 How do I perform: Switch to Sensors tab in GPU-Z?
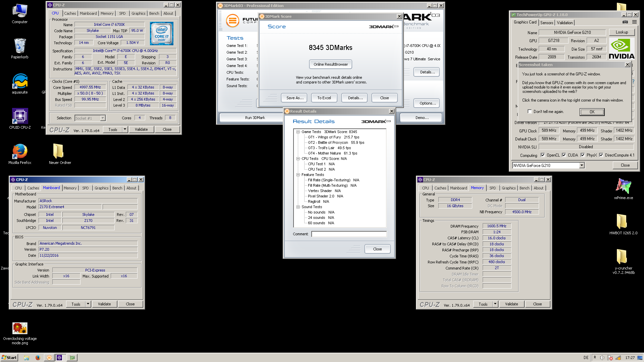tap(547, 23)
